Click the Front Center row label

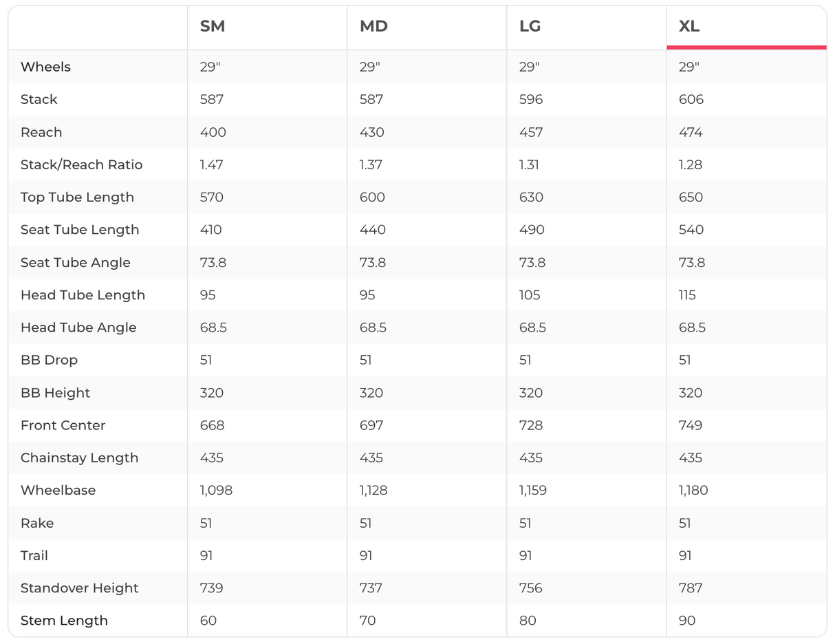63,425
